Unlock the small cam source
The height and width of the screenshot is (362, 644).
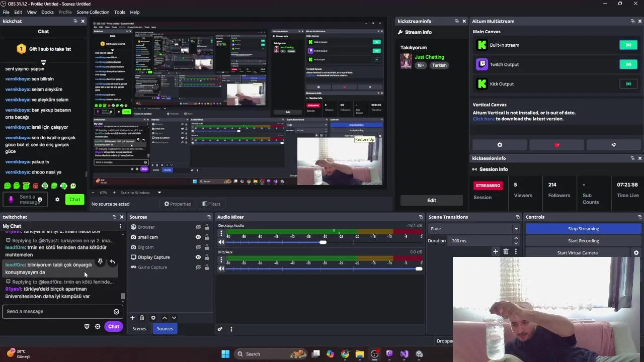point(207,237)
